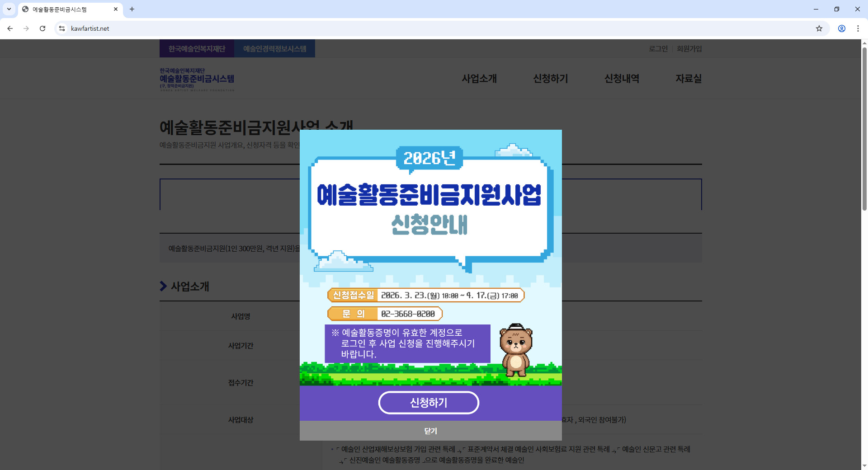
Task: Go back using the browser back arrow
Action: (x=10, y=28)
